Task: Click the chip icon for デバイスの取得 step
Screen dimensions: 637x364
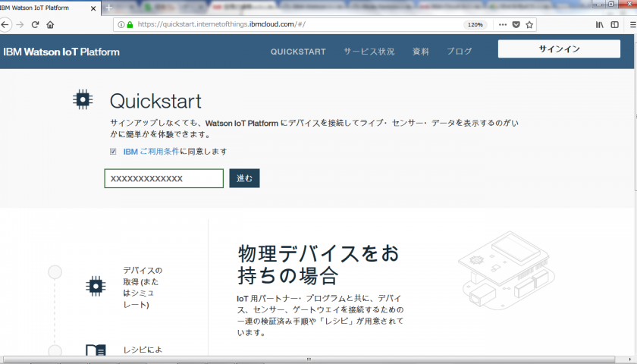Action: pyautogui.click(x=96, y=285)
